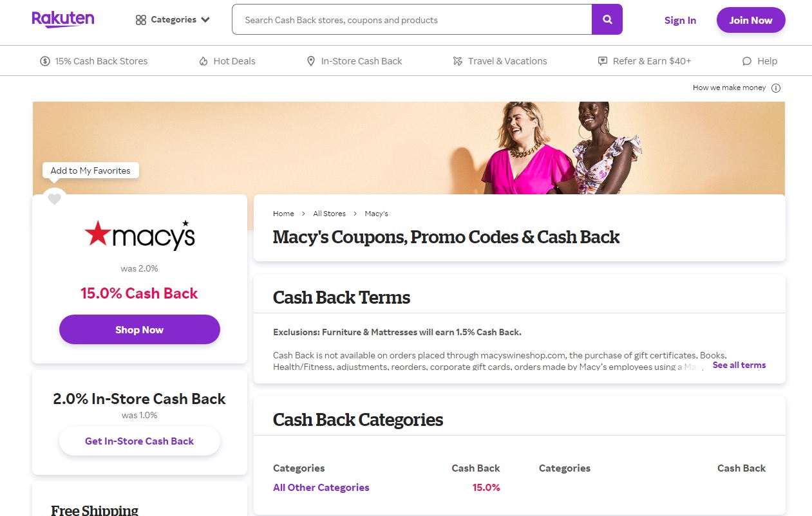Select the dollar icon for 15% Cash Back Stores

tap(44, 60)
